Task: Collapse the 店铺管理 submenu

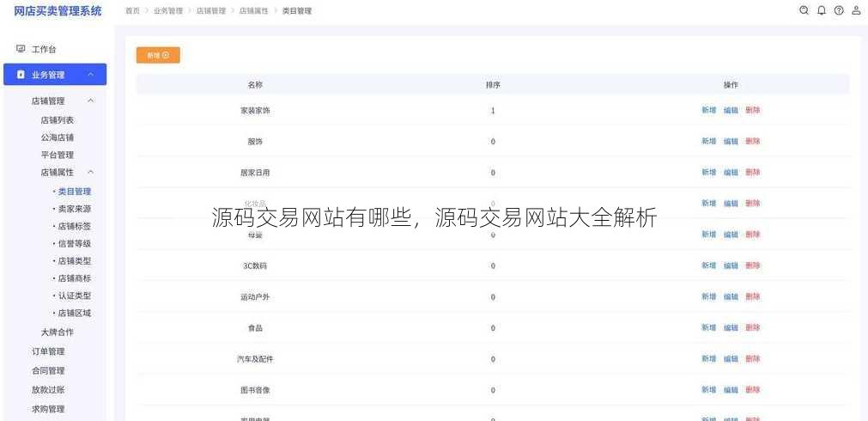Action: pos(91,101)
